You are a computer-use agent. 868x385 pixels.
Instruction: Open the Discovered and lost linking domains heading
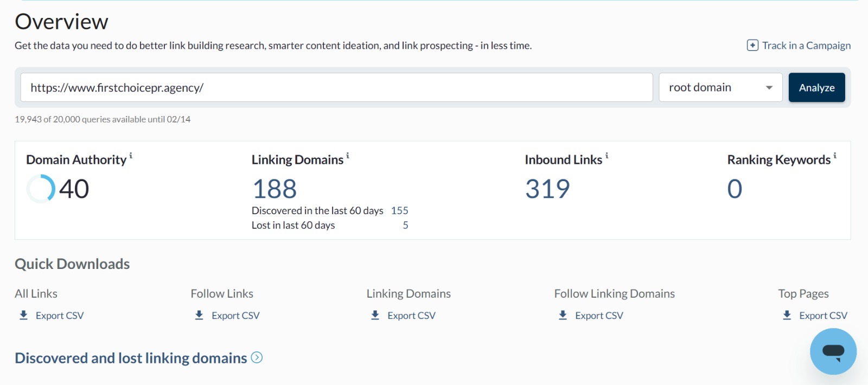click(131, 358)
